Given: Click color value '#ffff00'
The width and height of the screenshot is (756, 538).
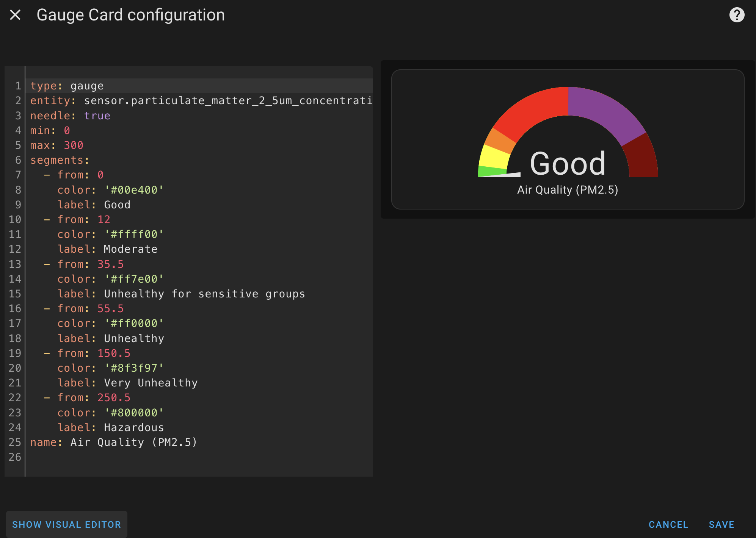Looking at the screenshot, I should pyautogui.click(x=134, y=234).
